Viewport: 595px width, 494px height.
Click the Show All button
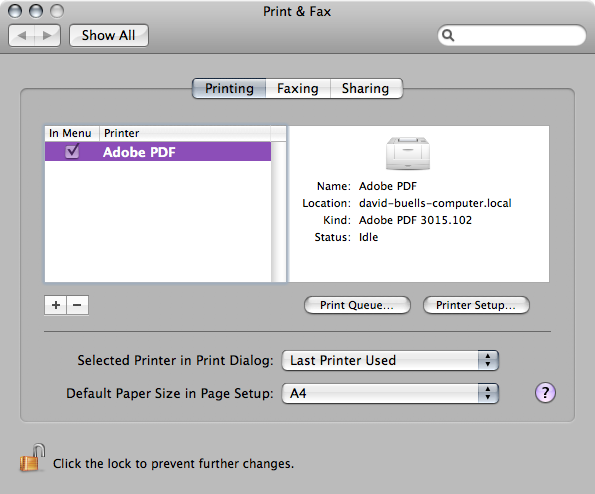tap(109, 36)
